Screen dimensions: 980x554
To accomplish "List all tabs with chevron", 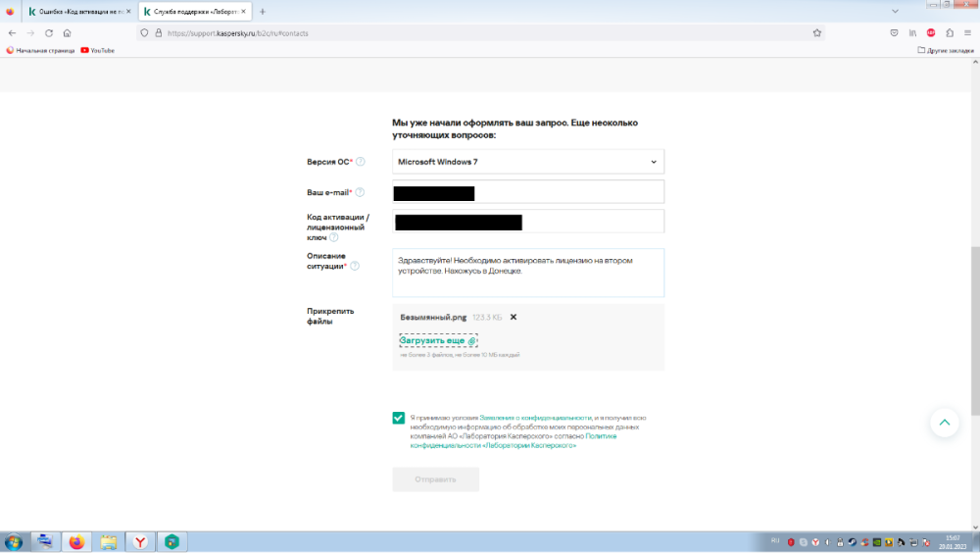I will click(x=895, y=11).
